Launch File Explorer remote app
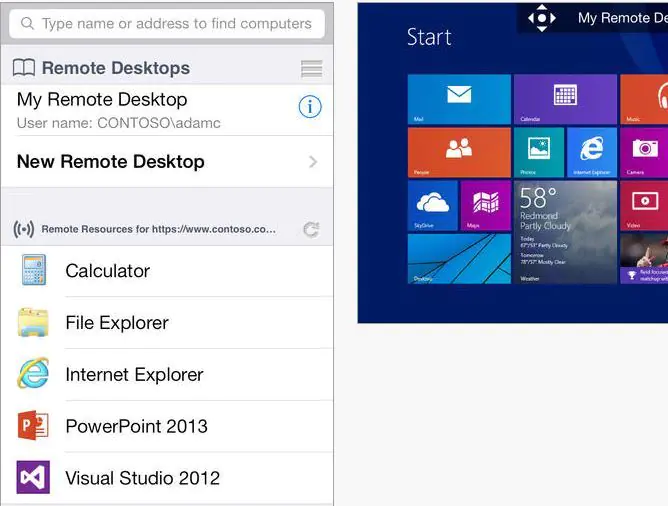 tap(167, 323)
